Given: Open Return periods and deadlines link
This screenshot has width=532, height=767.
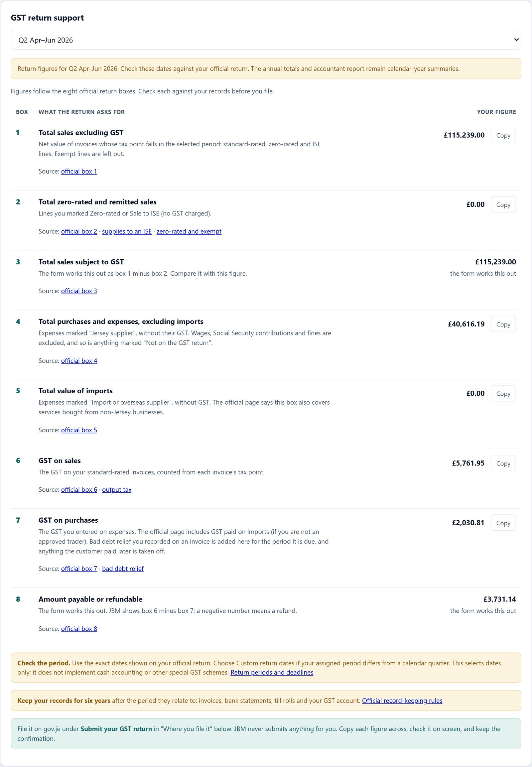Looking at the screenshot, I should pyautogui.click(x=272, y=672).
